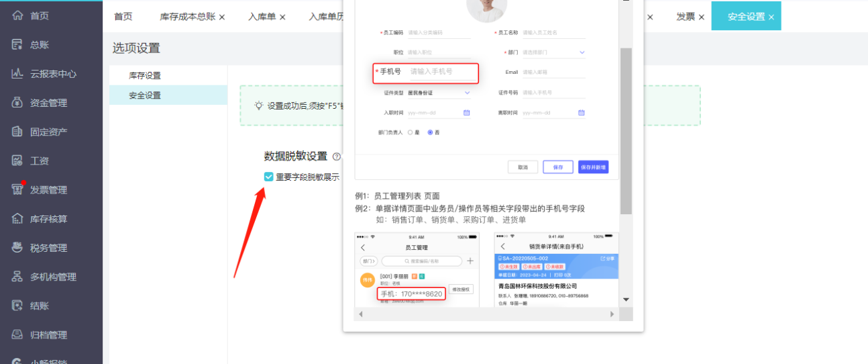The image size is (868, 364).
Task: Click help icon beside 数据脱敏设置
Action: pos(337,156)
